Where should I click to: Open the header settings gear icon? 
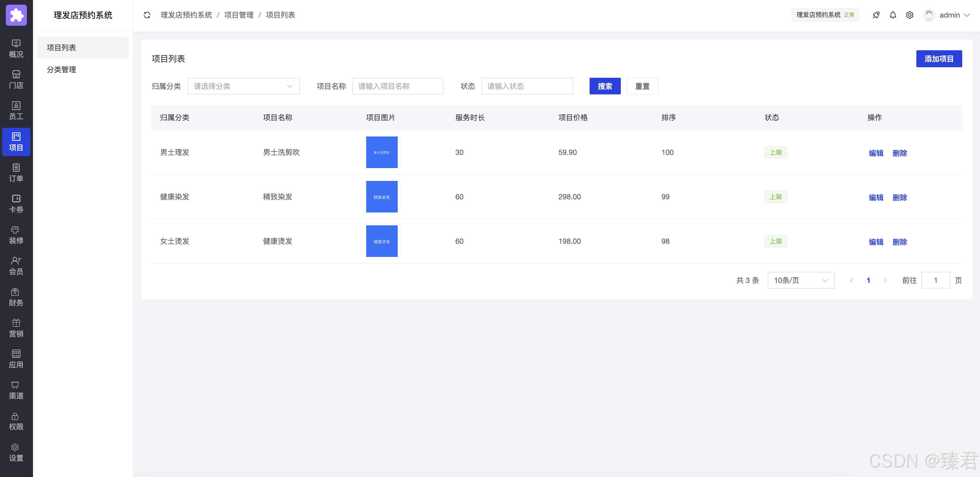[910, 15]
